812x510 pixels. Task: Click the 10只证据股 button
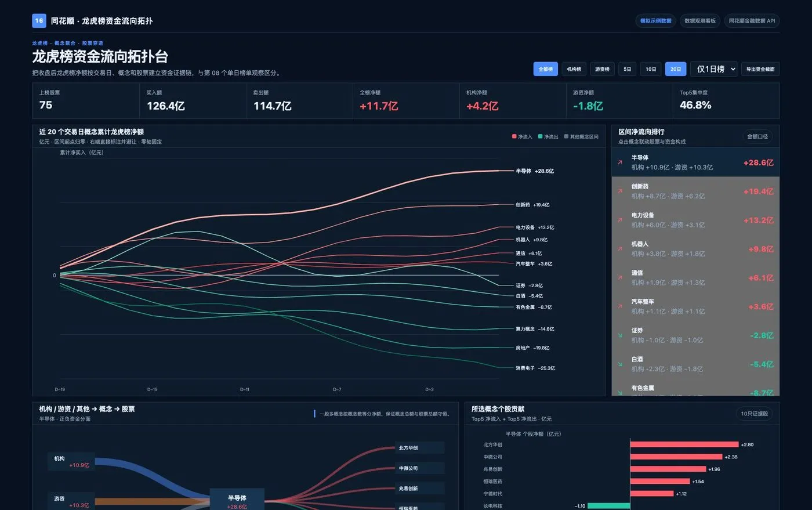tap(755, 414)
